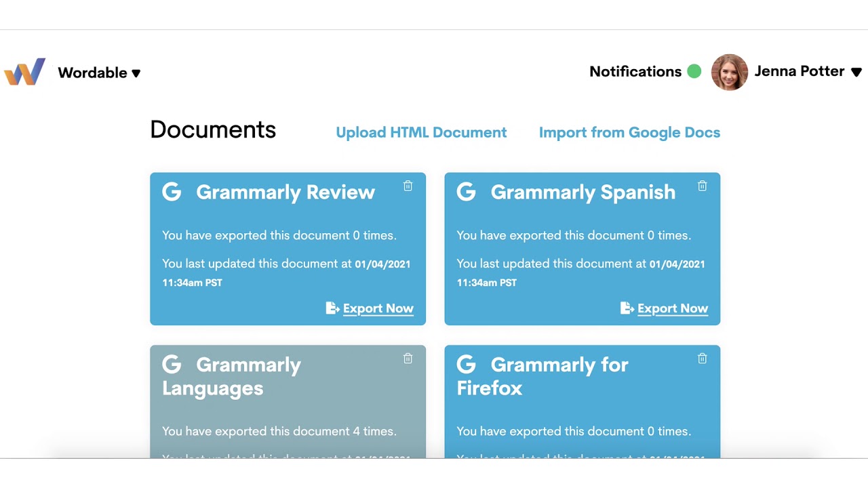Click Google icon on Grammarly for Firefox card
Image resolution: width=868 pixels, height=488 pixels.
(x=466, y=365)
